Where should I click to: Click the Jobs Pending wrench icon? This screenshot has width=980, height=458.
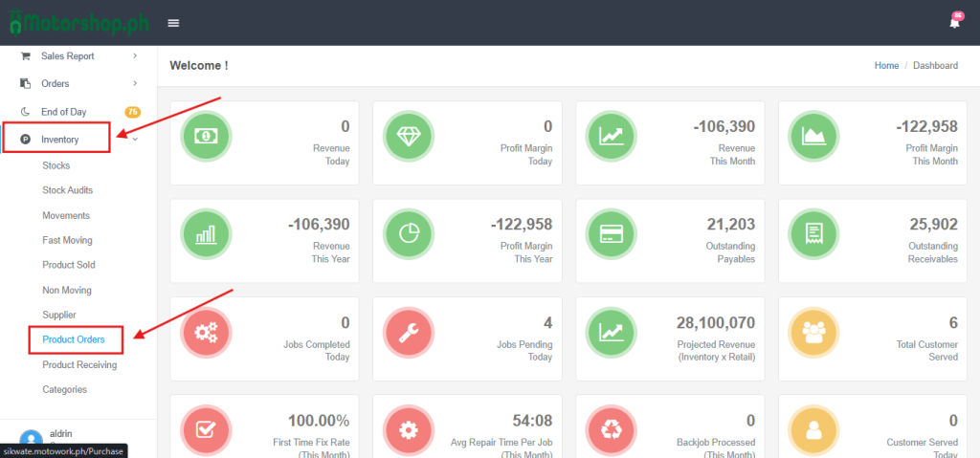click(408, 332)
